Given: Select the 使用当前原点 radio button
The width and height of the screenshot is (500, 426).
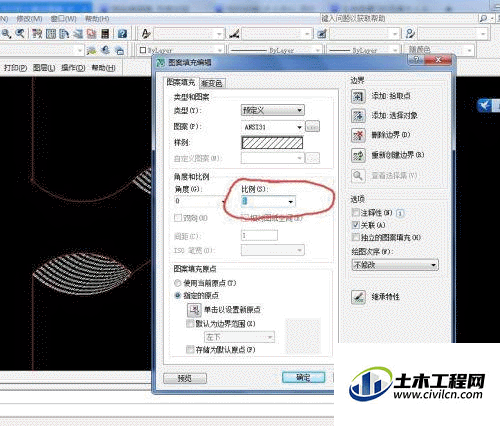Looking at the screenshot, I should pos(178,283).
